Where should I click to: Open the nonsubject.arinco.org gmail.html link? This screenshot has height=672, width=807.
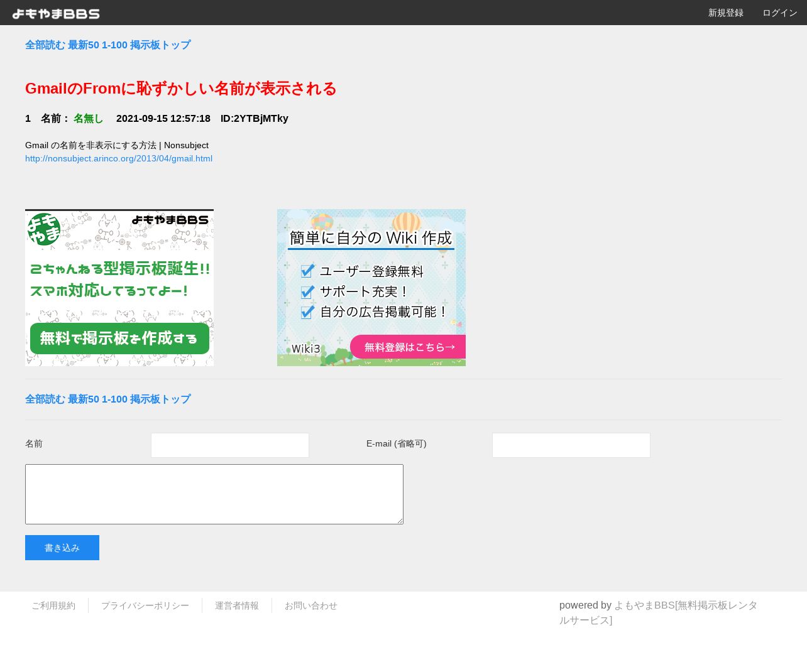coord(119,159)
